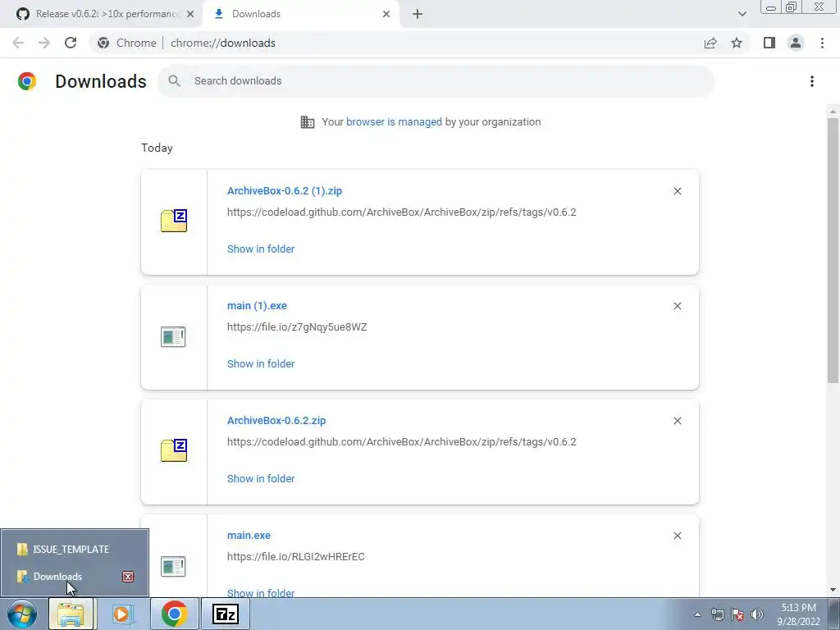Click the file.io/RLGI2wHRErEC source URL
The width and height of the screenshot is (840, 630).
click(295, 557)
